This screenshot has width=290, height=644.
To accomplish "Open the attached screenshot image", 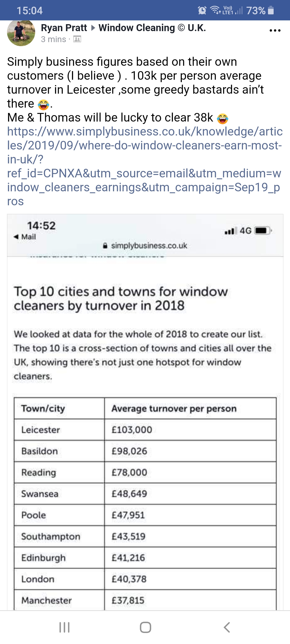I will pos(145,412).
